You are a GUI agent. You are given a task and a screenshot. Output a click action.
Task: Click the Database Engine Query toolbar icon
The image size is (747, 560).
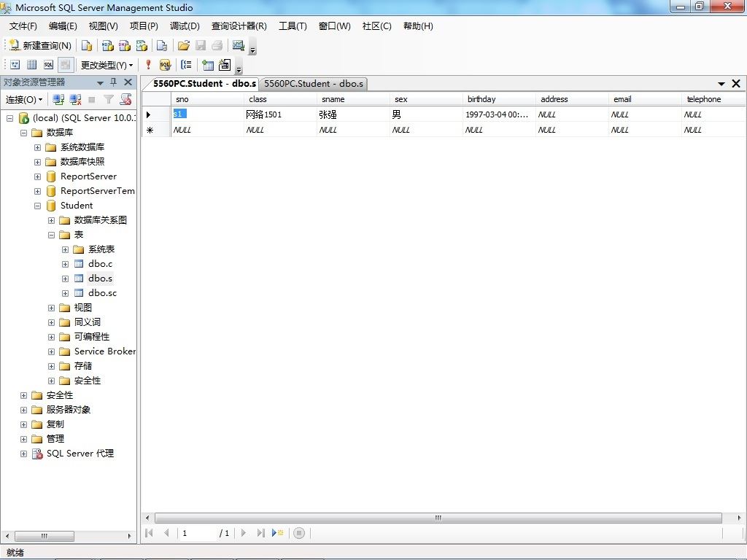[x=86, y=46]
